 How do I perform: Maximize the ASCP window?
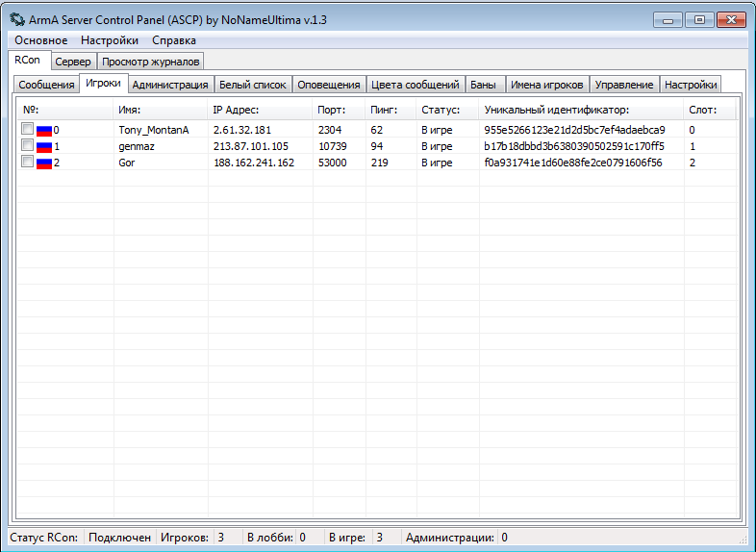[x=699, y=20]
